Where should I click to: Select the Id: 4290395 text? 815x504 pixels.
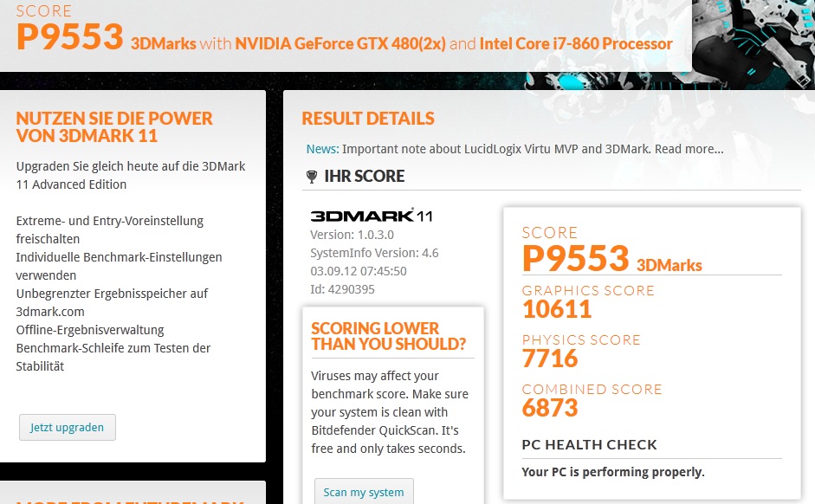342,289
